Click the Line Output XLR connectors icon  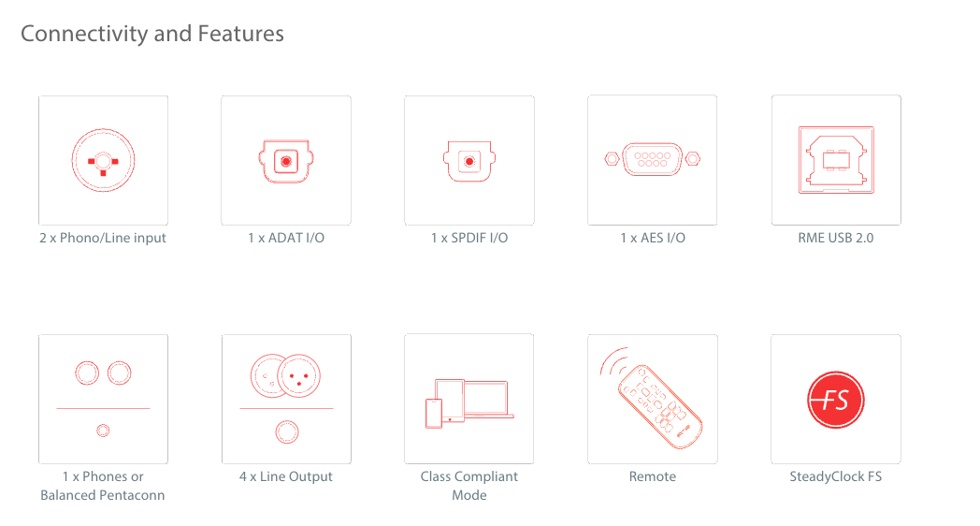pos(286,399)
